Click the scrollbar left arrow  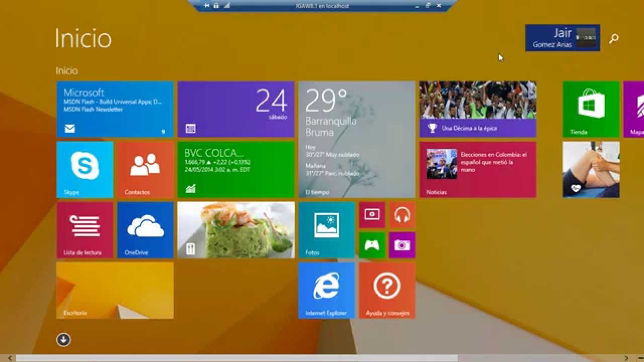tap(9, 358)
